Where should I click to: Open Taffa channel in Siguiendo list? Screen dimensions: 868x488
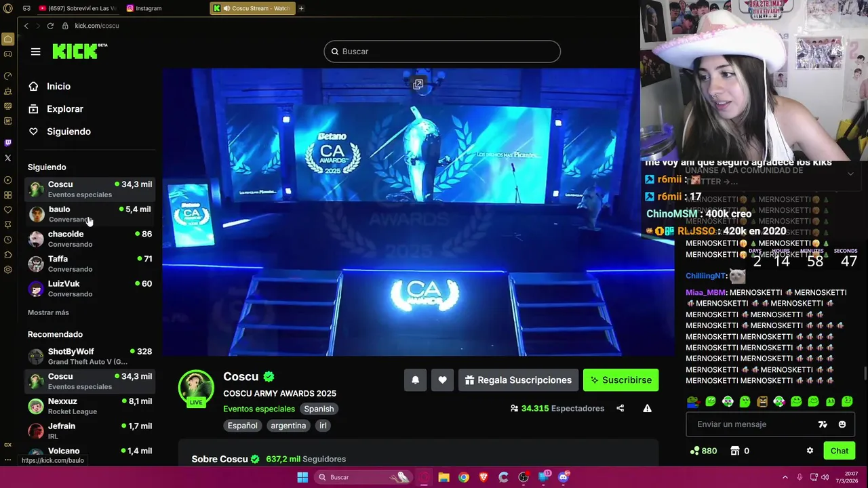tap(90, 264)
